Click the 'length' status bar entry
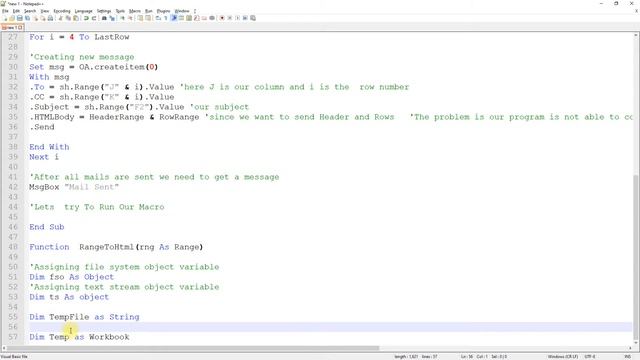Image resolution: width=640 pixels, height=360 pixels. [x=406, y=357]
